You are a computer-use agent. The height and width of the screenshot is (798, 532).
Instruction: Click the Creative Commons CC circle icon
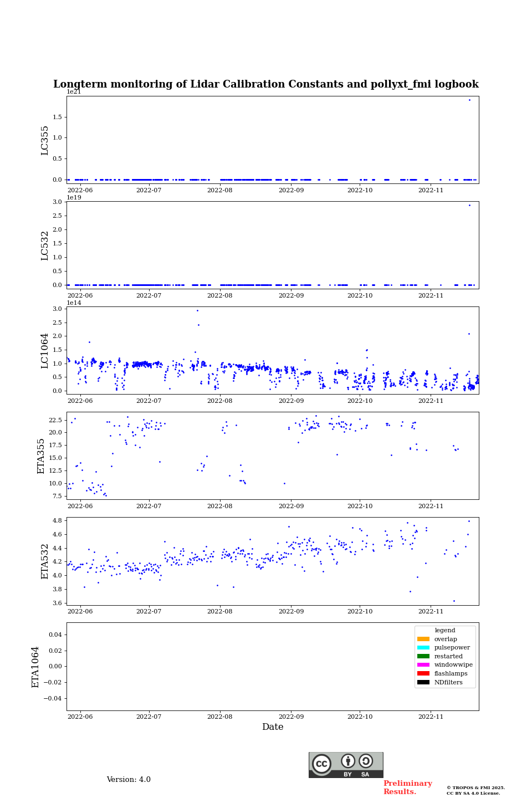321,764
